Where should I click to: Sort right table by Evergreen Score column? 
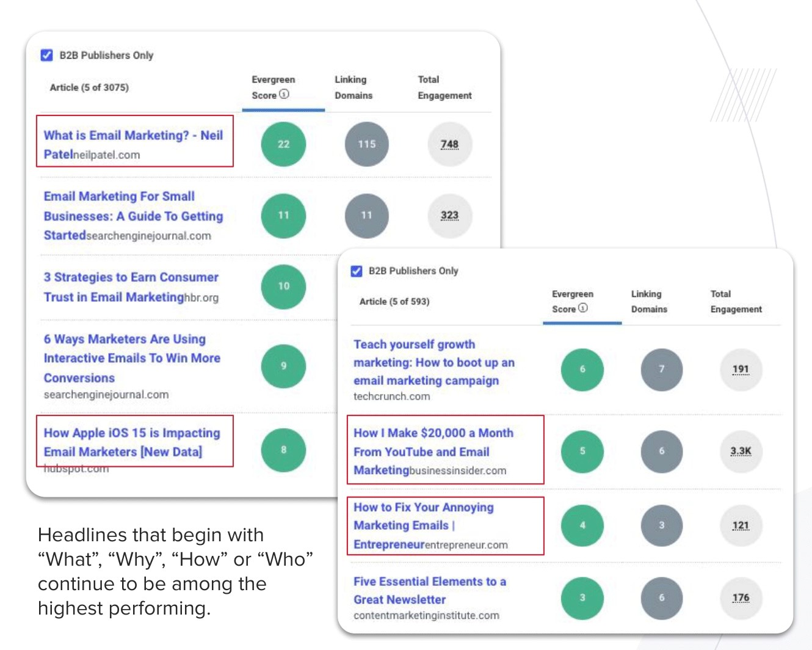coord(571,301)
